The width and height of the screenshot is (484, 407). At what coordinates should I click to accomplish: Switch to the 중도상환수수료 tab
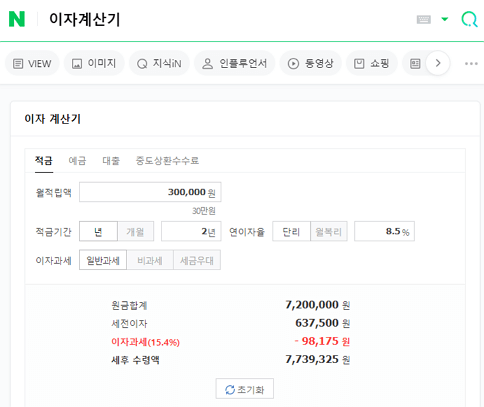click(167, 161)
